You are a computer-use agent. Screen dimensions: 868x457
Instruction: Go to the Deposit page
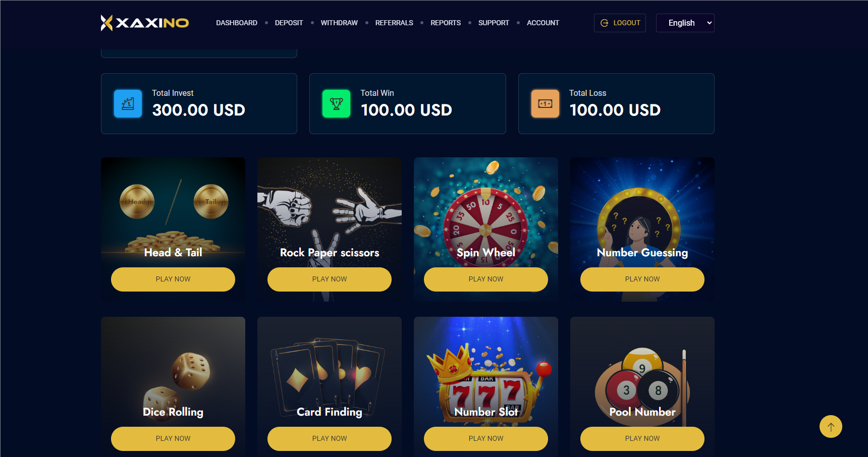pyautogui.click(x=289, y=23)
